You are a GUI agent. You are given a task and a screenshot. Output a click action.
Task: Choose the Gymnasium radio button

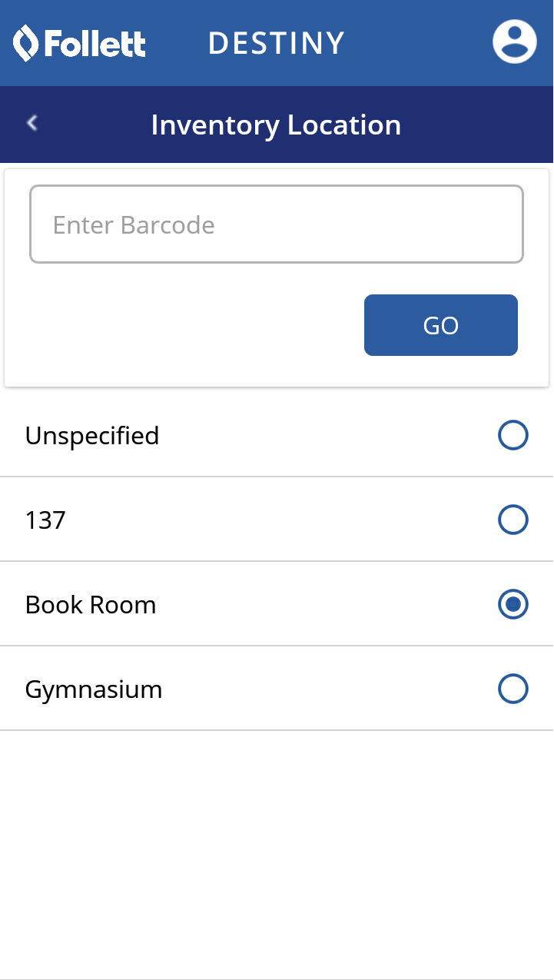click(x=513, y=689)
